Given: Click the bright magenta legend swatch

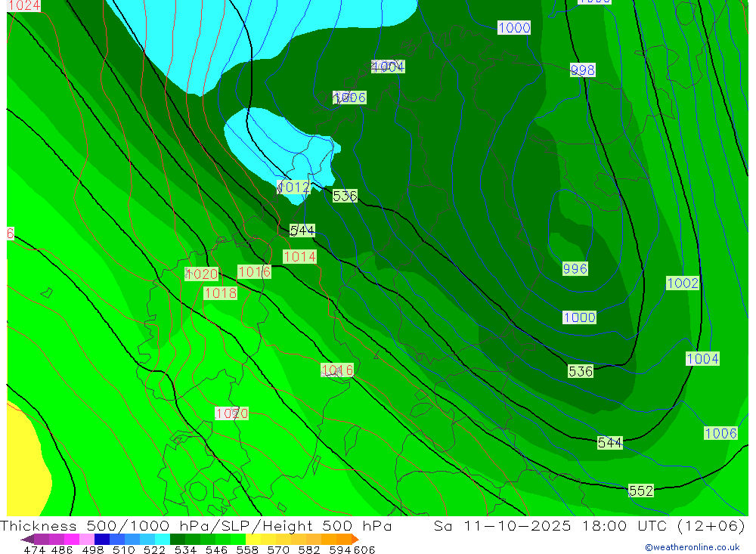Looking at the screenshot, I should point(72,539).
